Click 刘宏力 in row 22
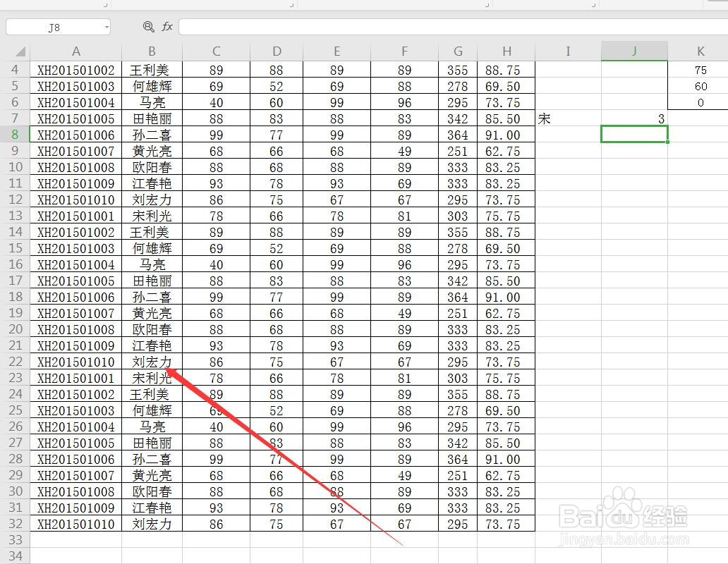 (x=152, y=362)
